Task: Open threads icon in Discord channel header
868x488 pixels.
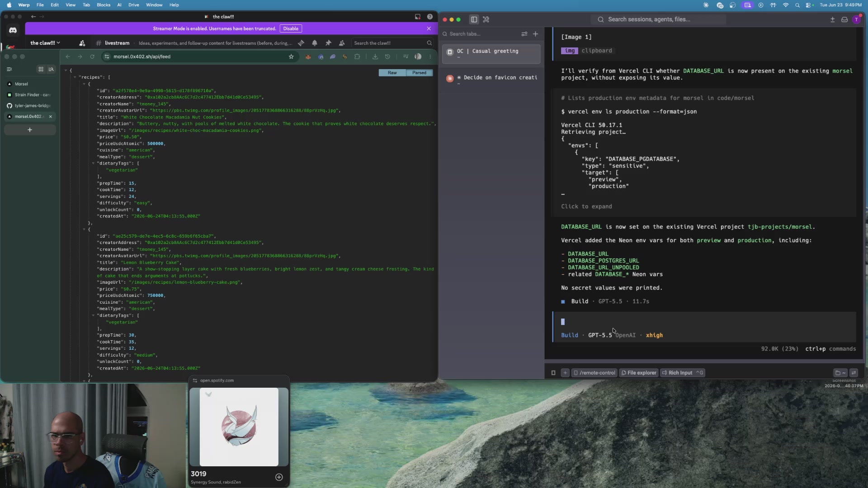Action: tap(301, 43)
